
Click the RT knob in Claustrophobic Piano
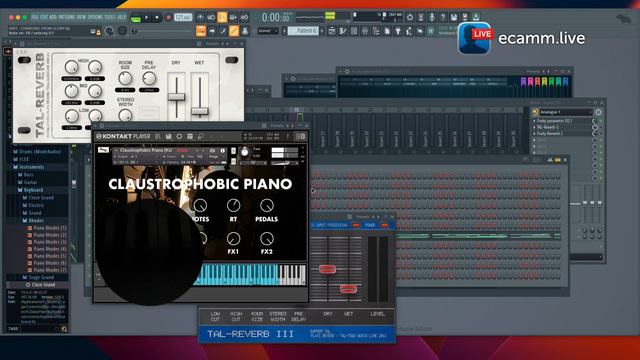click(233, 205)
